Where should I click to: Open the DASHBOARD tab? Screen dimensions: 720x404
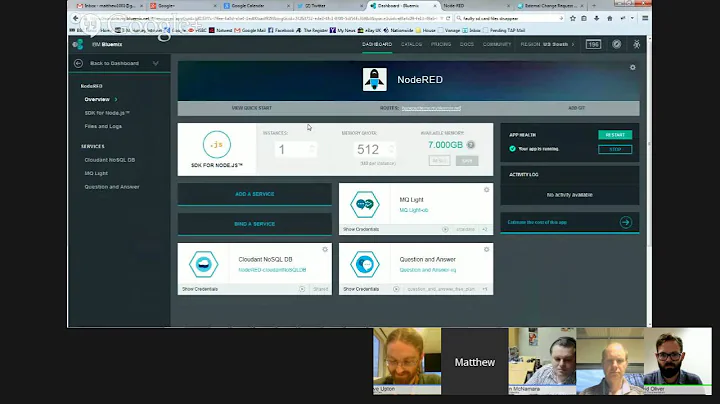(x=377, y=45)
